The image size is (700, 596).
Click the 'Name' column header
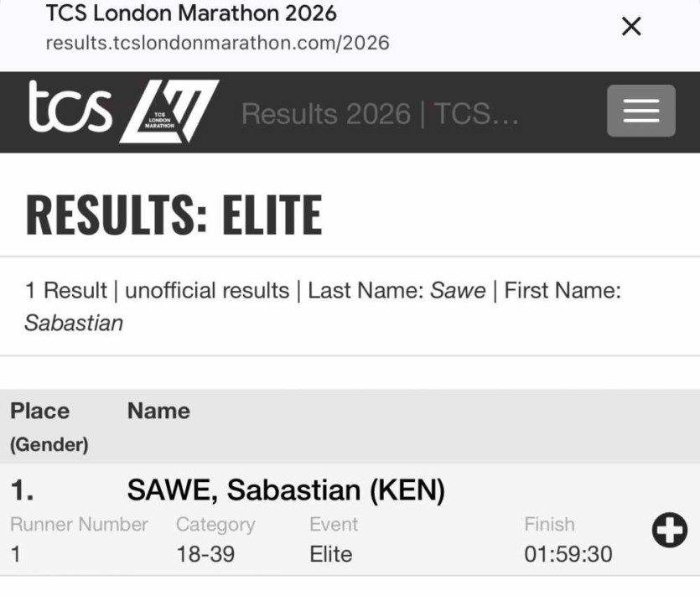158,411
